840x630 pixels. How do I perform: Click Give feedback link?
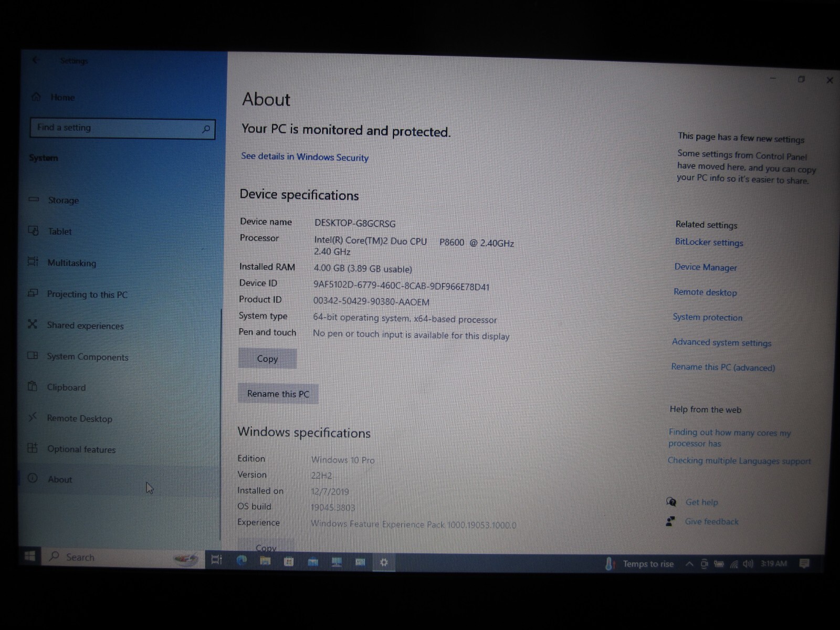[x=711, y=522]
